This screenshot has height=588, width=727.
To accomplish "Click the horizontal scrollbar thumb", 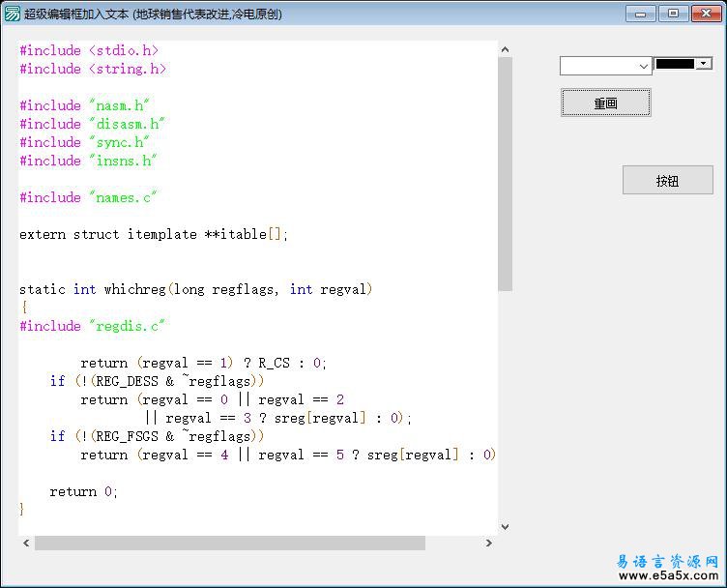I will pyautogui.click(x=230, y=543).
